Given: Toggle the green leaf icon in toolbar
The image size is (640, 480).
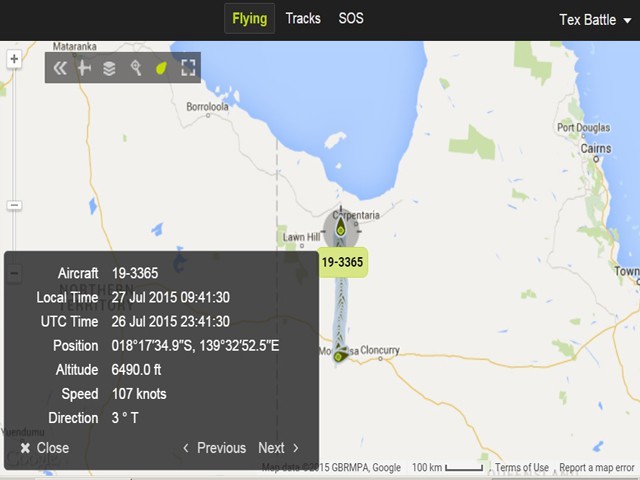Looking at the screenshot, I should tap(160, 68).
